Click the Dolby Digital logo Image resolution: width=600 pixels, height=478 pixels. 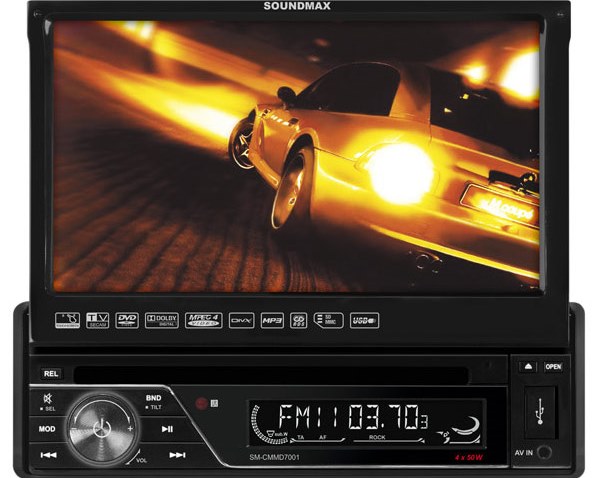pos(161,320)
